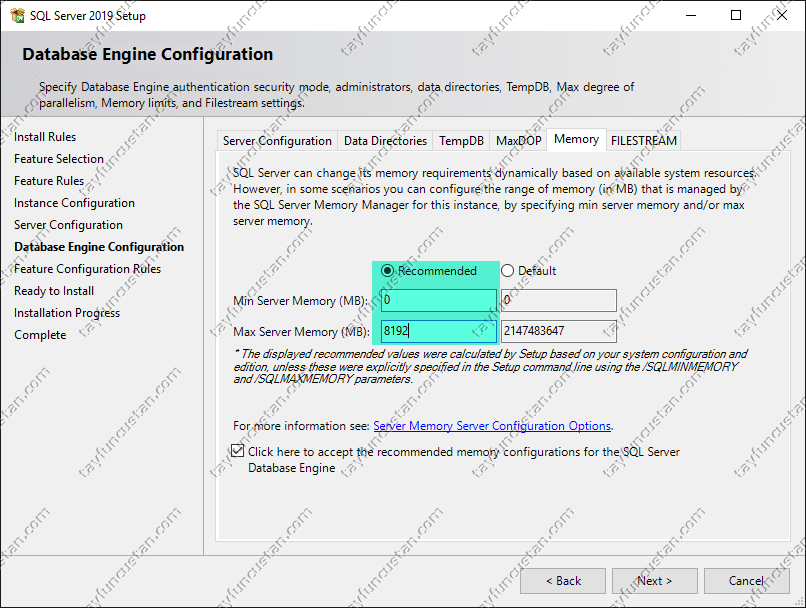Click the Next button
This screenshot has width=806, height=608.
654,581
